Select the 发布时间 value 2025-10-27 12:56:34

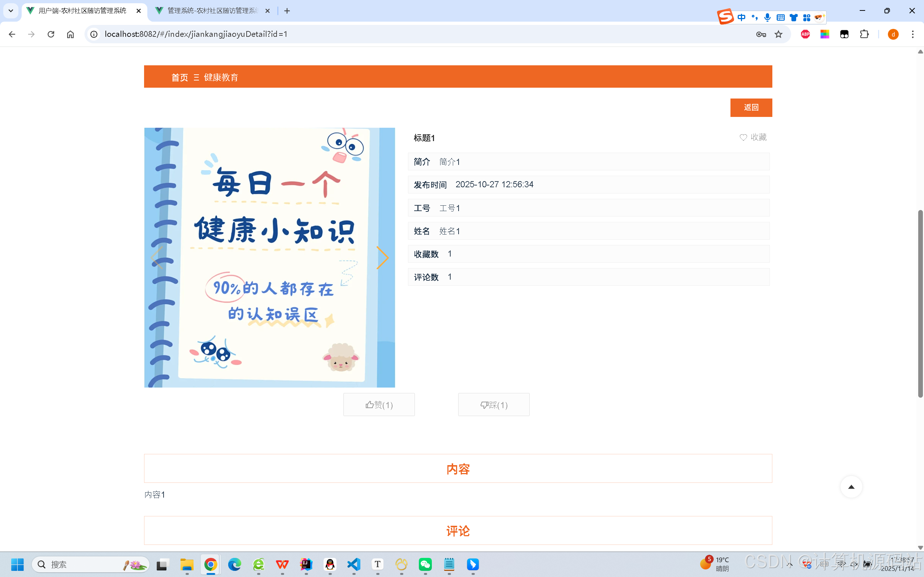[x=494, y=184]
